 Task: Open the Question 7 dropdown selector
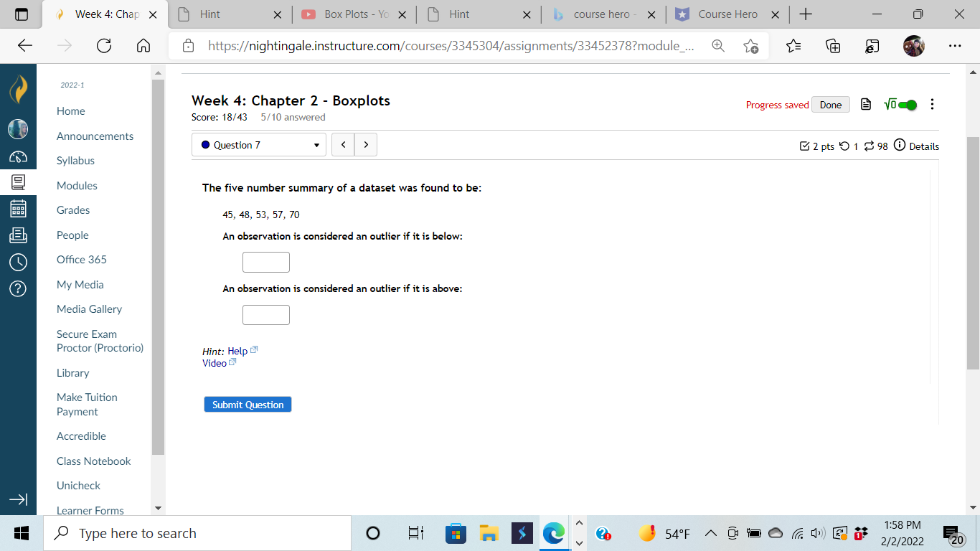259,145
